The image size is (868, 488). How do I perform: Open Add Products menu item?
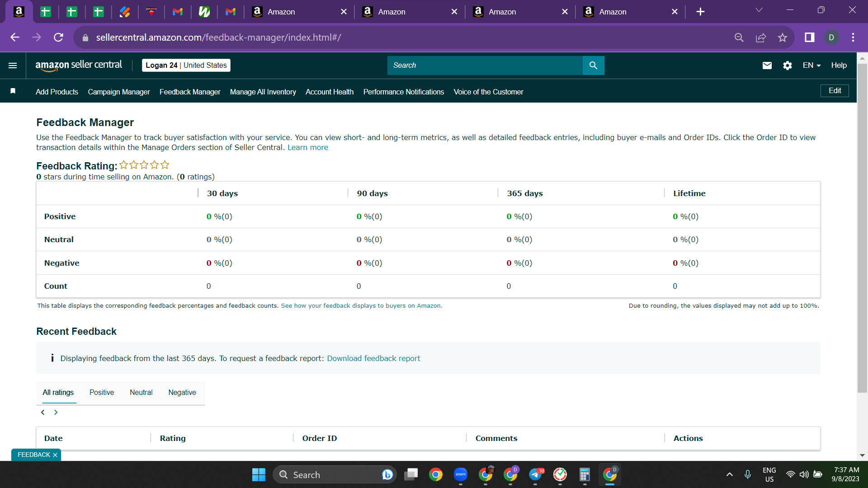pyautogui.click(x=57, y=92)
